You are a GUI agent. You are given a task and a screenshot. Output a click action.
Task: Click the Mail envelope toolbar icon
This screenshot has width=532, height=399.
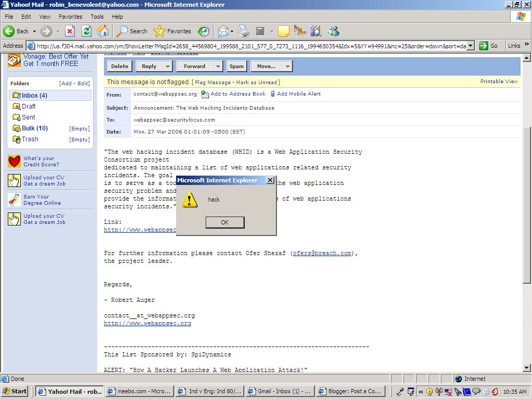223,31
